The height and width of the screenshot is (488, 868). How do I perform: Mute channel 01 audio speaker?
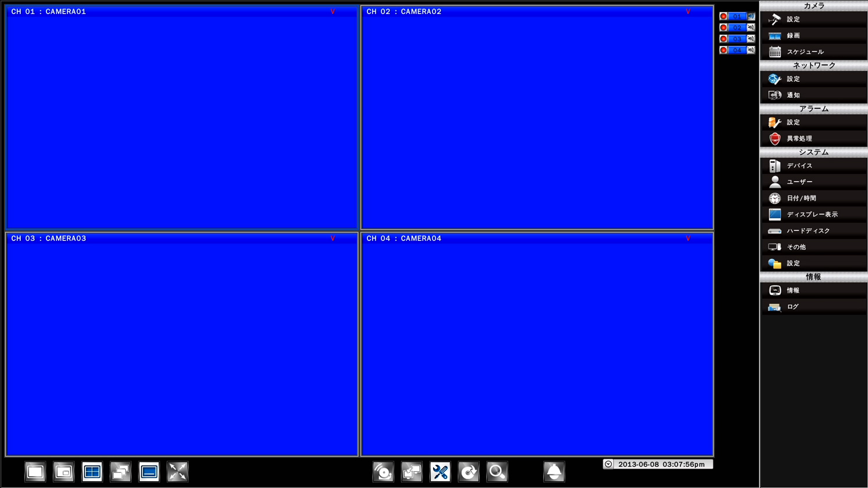pos(751,16)
